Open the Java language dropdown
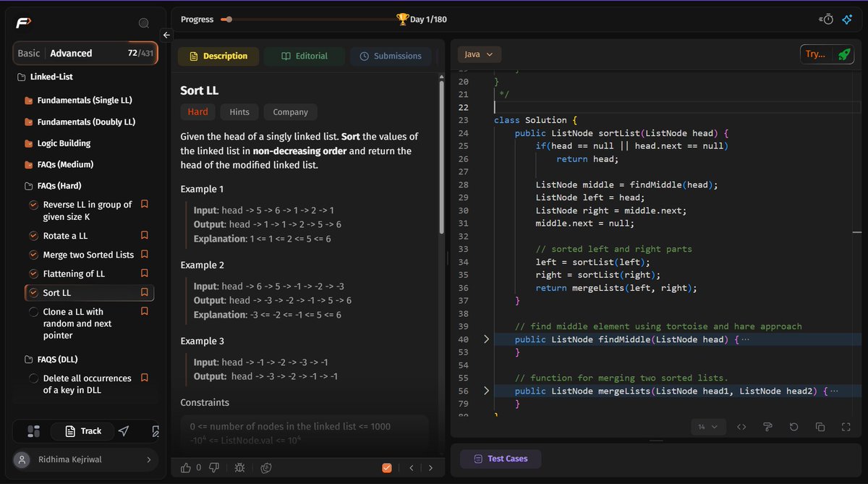The width and height of the screenshot is (868, 484). 479,54
